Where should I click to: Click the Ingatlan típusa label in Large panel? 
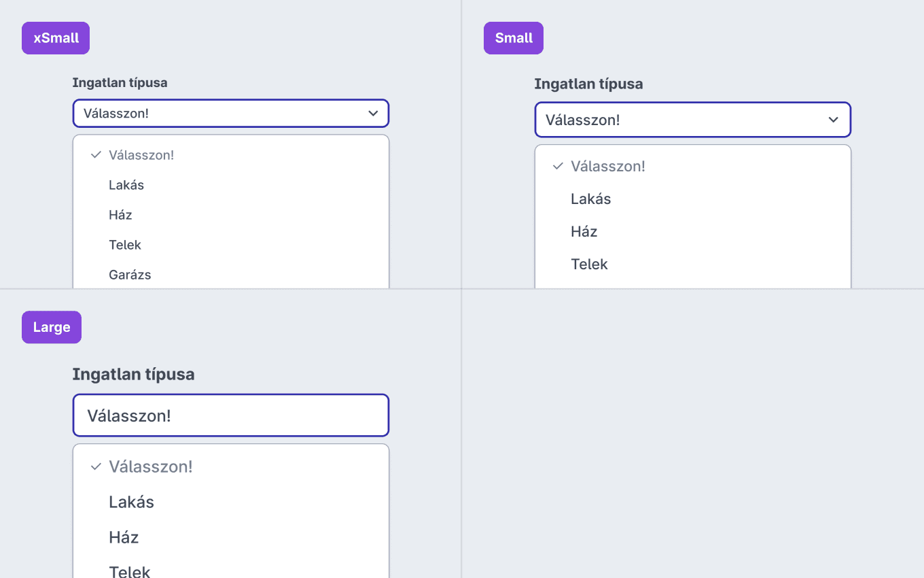[133, 375]
